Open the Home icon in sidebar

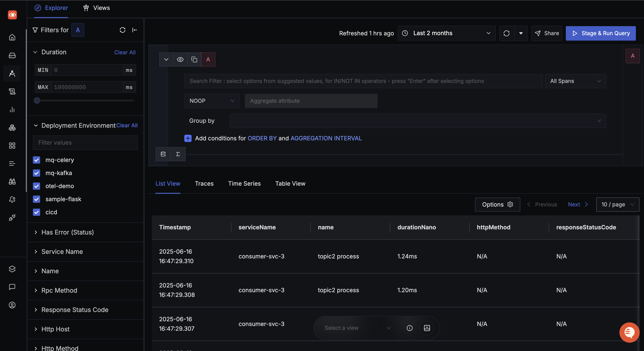click(x=12, y=37)
